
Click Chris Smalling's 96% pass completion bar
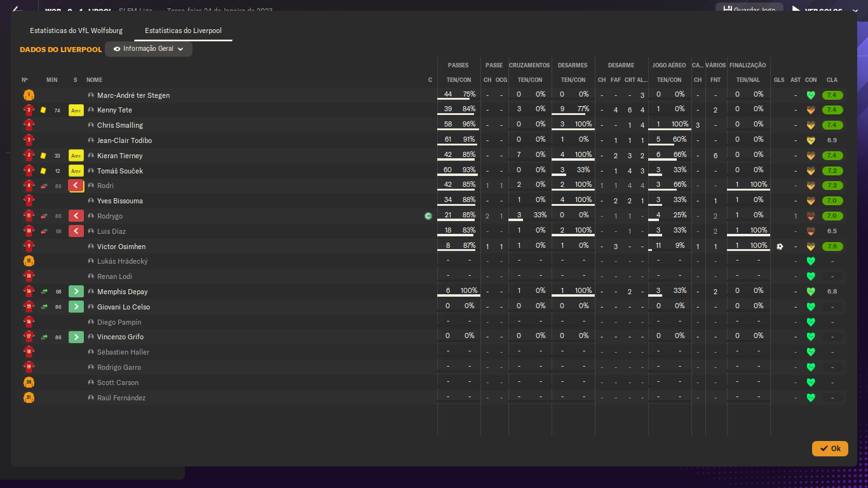pyautogui.click(x=458, y=130)
